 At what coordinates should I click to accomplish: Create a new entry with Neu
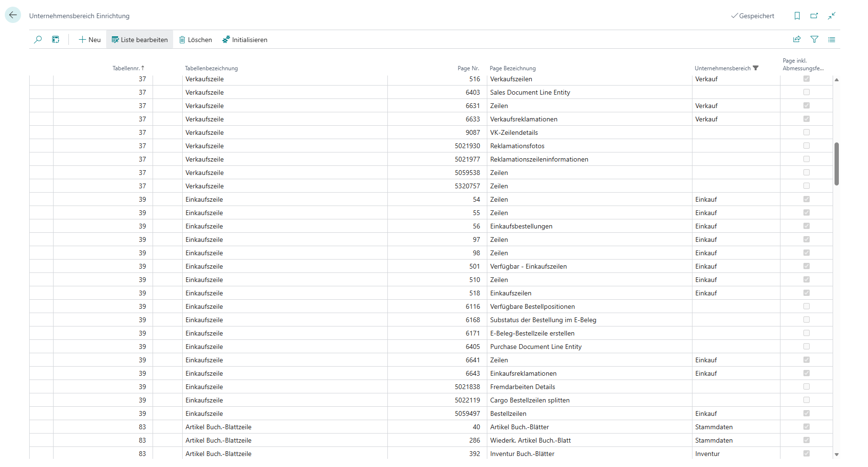coord(89,40)
